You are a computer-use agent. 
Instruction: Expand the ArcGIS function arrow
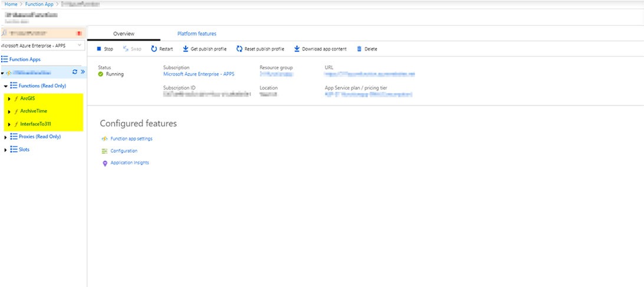pos(9,99)
